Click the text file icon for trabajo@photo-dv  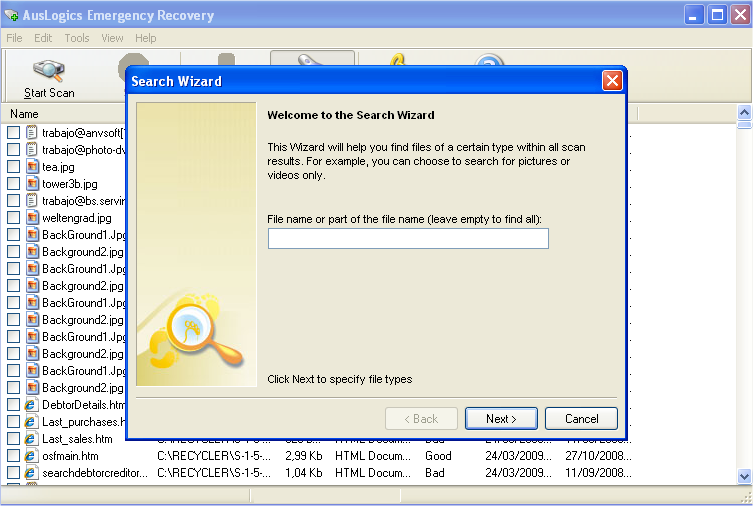coord(31,149)
